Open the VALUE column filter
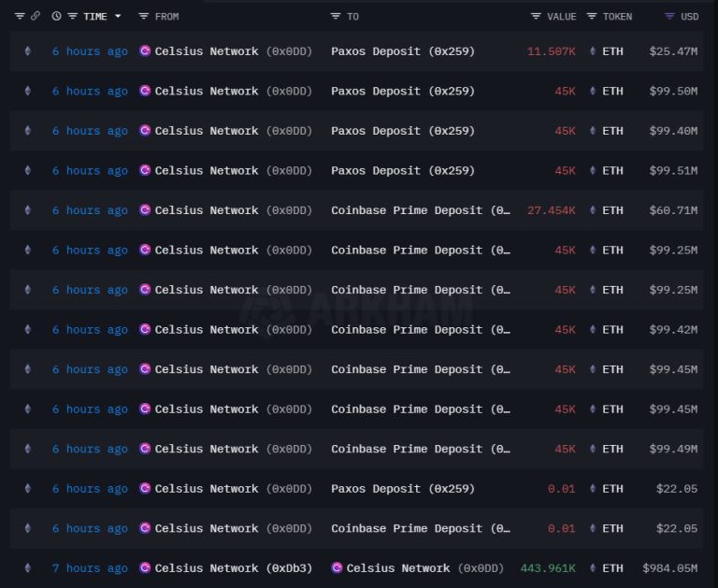This screenshot has width=718, height=588. pos(536,16)
